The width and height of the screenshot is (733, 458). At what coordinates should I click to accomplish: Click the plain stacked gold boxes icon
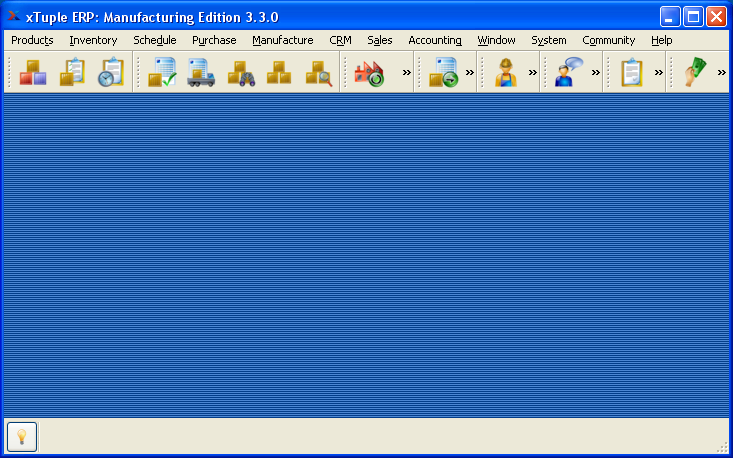279,73
